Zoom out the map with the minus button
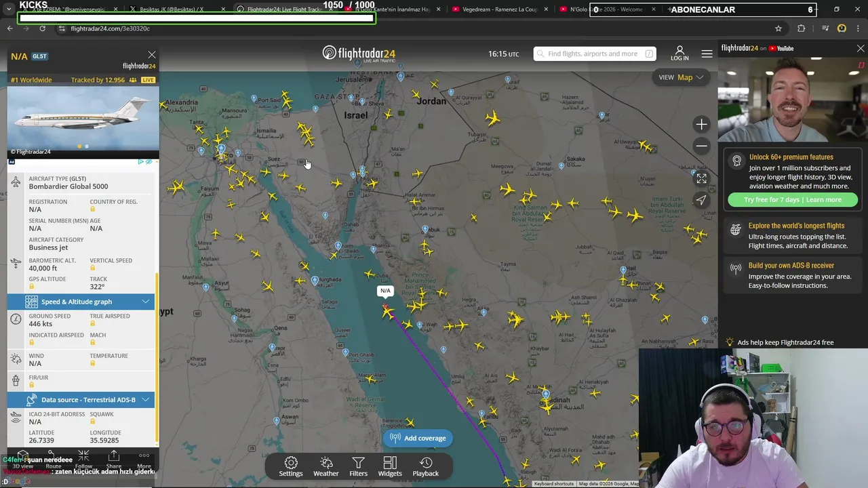 701,146
